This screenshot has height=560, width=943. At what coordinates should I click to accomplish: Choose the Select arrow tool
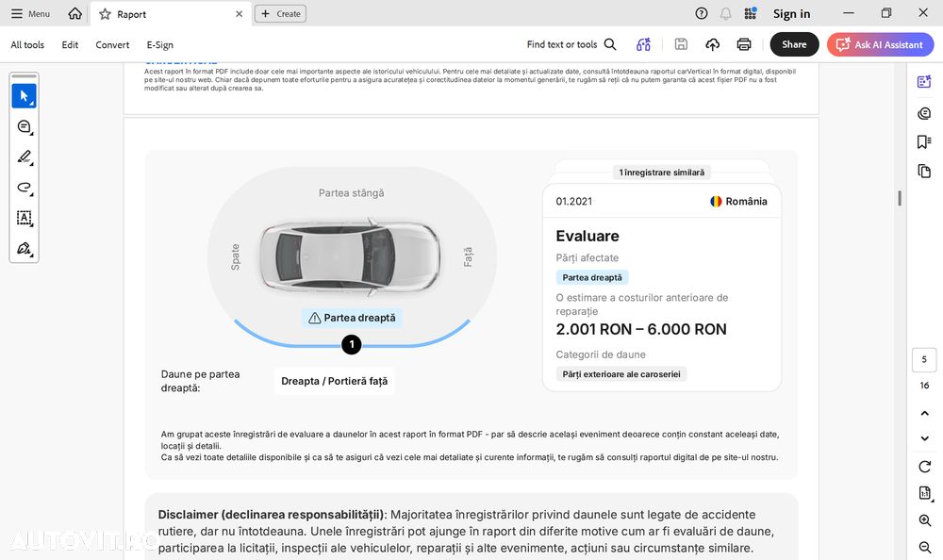(25, 95)
